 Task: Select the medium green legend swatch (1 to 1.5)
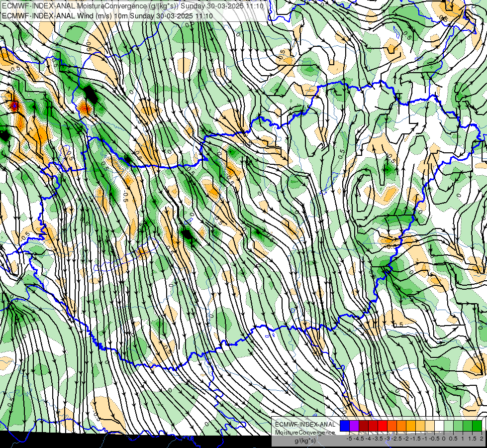pos(468,426)
